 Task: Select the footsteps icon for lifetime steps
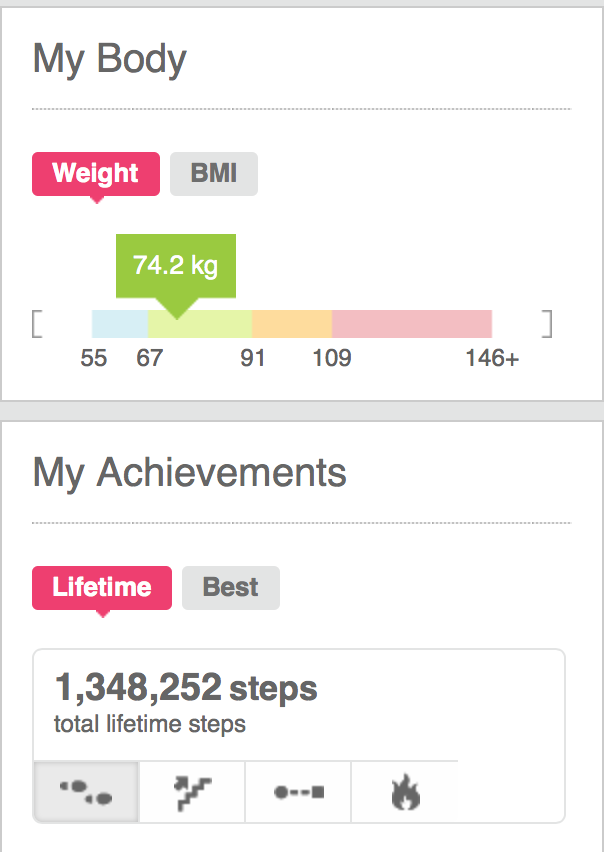click(x=86, y=793)
